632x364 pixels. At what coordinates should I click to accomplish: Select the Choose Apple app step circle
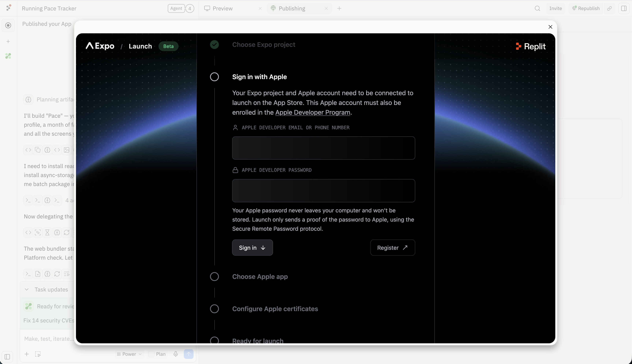(214, 276)
